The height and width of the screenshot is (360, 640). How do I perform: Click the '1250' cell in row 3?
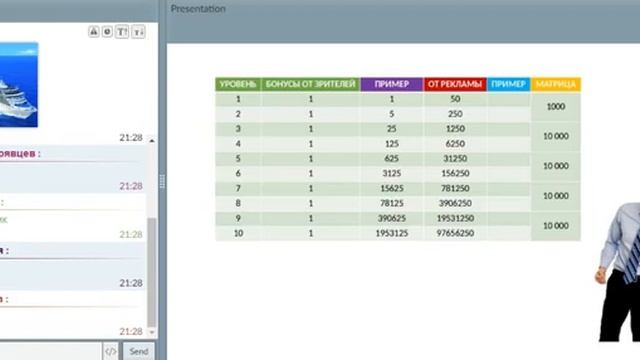click(455, 129)
